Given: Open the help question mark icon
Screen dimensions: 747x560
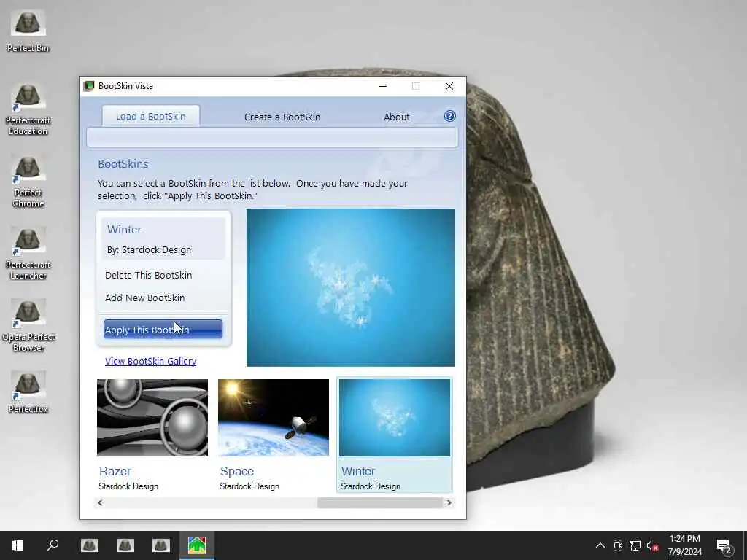Looking at the screenshot, I should tap(449, 116).
